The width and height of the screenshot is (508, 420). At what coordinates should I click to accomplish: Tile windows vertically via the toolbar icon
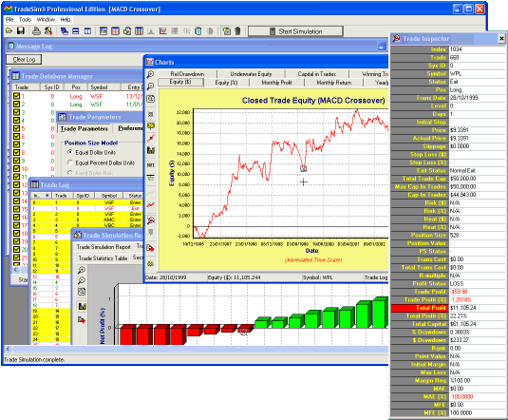(87, 31)
